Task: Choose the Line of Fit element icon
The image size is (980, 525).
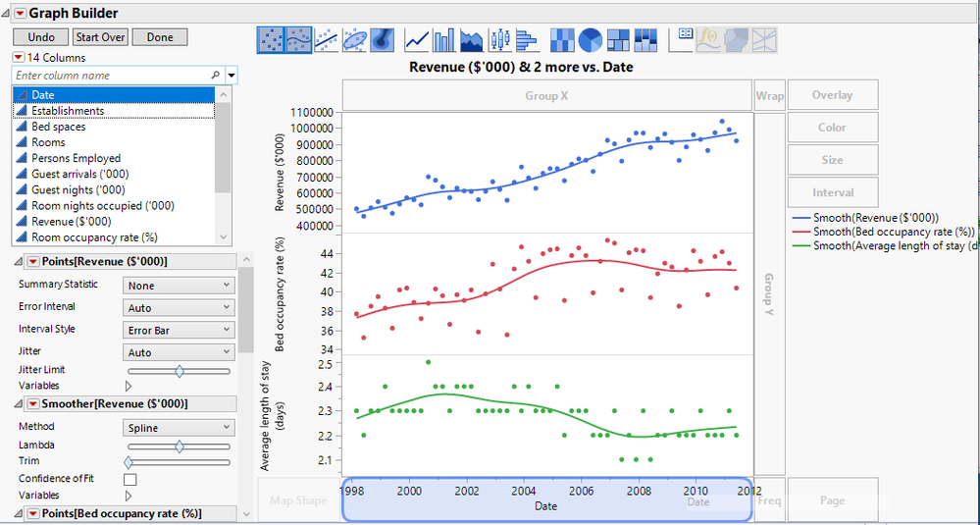Action: 327,40
